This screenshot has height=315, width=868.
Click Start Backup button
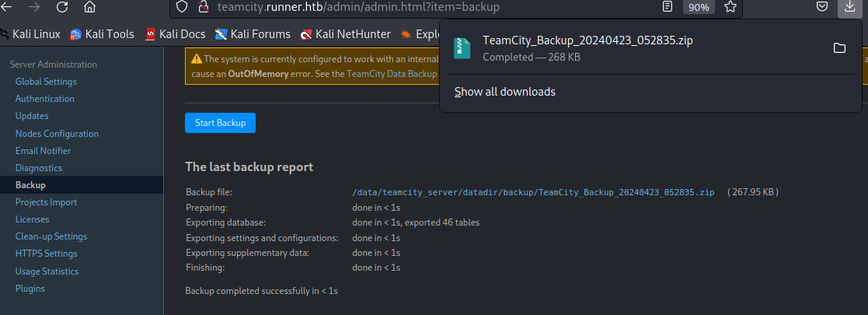(221, 123)
